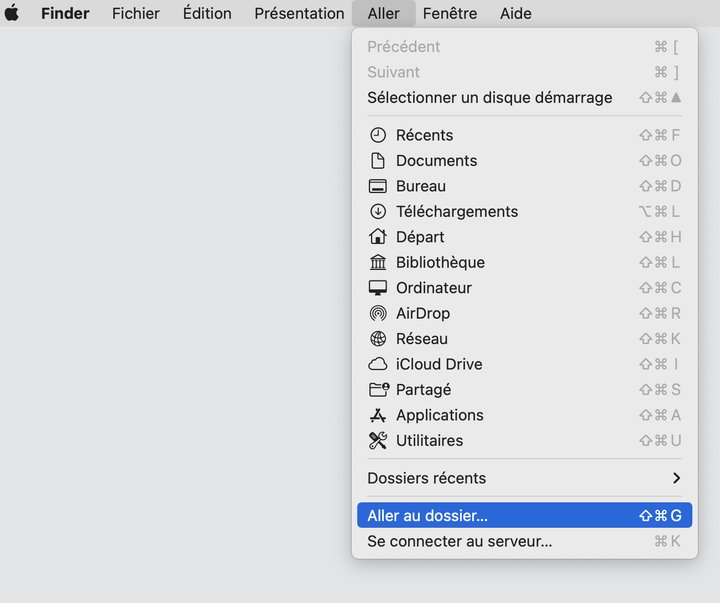Click the Applications A-shaped icon
This screenshot has width=720, height=603.
coord(377,415)
